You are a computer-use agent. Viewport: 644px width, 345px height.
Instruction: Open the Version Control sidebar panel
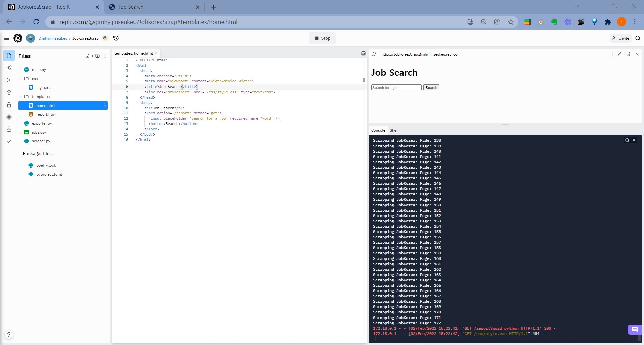(9, 68)
